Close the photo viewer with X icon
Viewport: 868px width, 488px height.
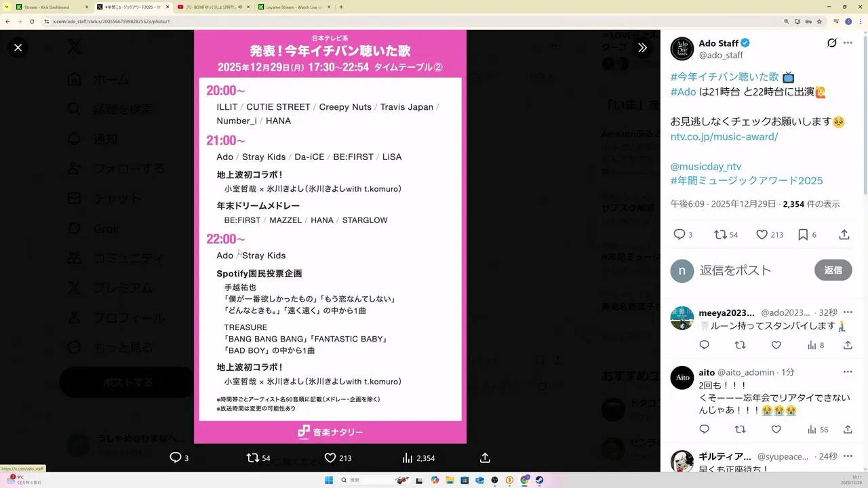point(18,47)
